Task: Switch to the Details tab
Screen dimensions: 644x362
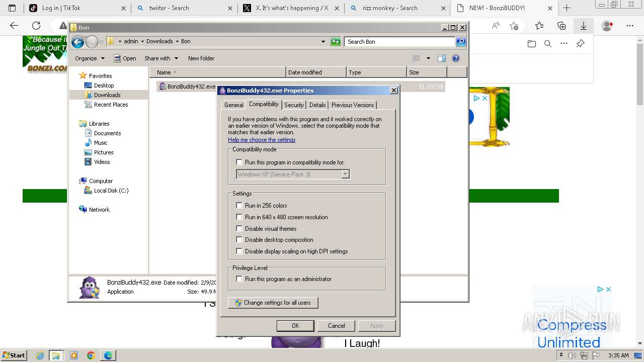Action: [317, 105]
